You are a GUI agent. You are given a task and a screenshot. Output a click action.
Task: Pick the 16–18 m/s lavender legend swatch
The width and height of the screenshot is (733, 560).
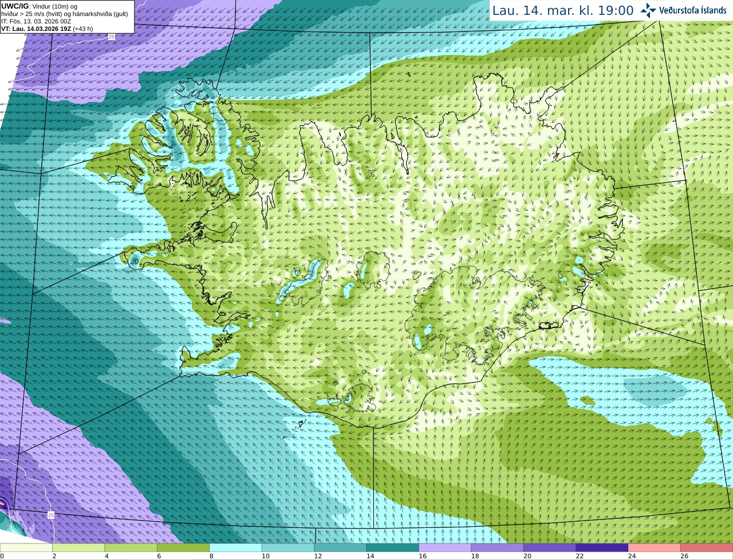coord(445,547)
